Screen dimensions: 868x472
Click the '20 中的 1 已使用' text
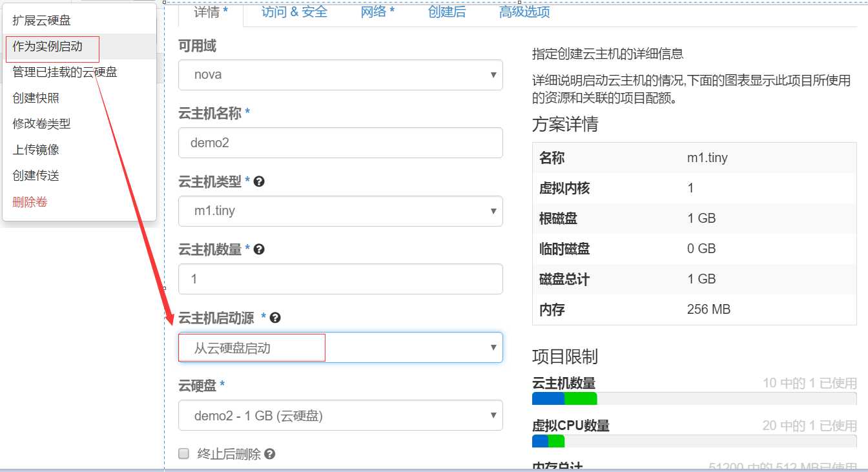pyautogui.click(x=810, y=426)
